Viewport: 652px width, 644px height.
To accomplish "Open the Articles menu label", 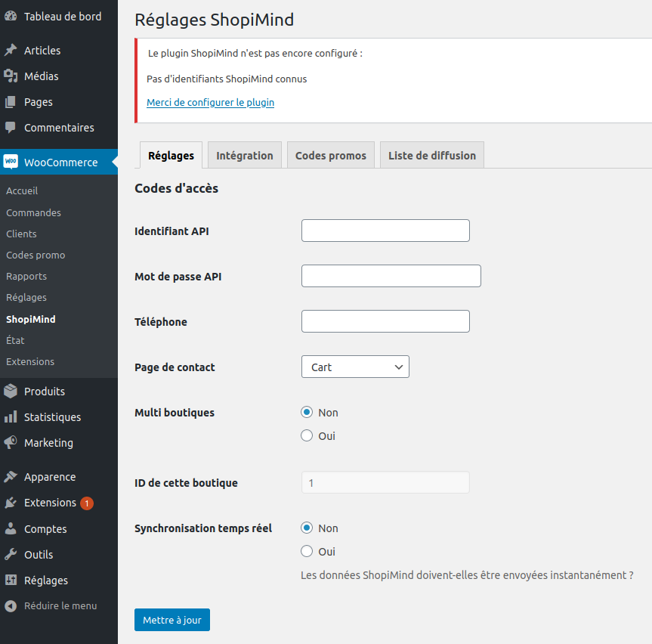I will [42, 51].
